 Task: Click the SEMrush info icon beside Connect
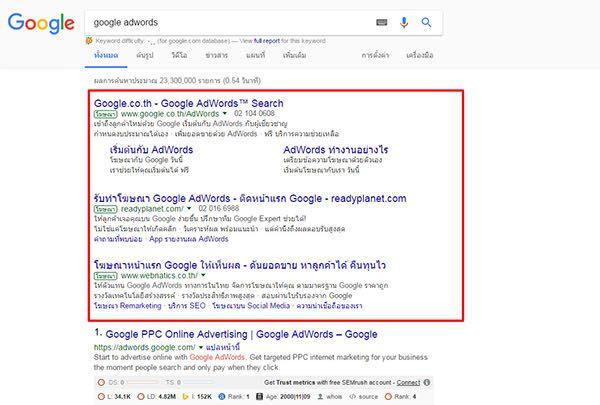coord(427,382)
